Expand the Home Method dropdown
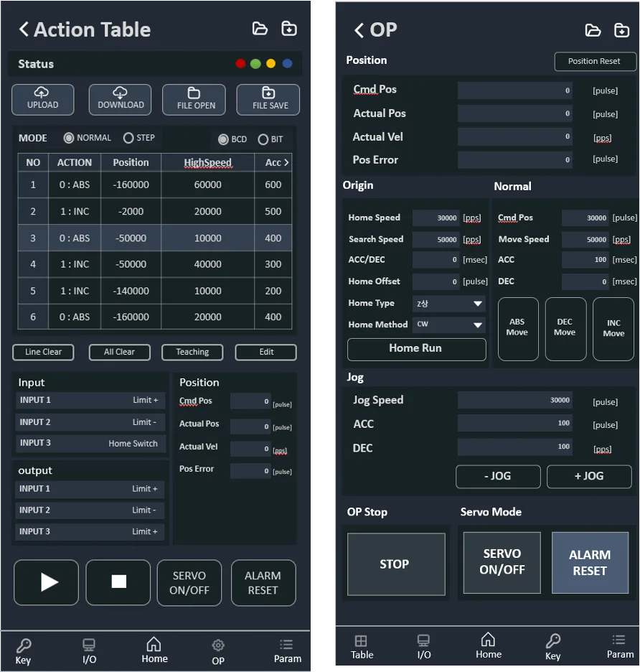640x672 pixels. 449,325
